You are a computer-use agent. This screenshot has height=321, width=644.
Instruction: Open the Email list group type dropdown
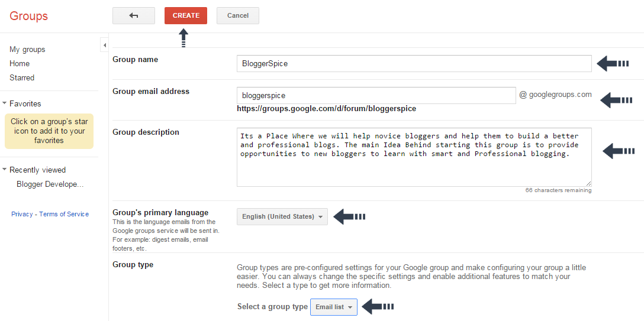(x=333, y=307)
